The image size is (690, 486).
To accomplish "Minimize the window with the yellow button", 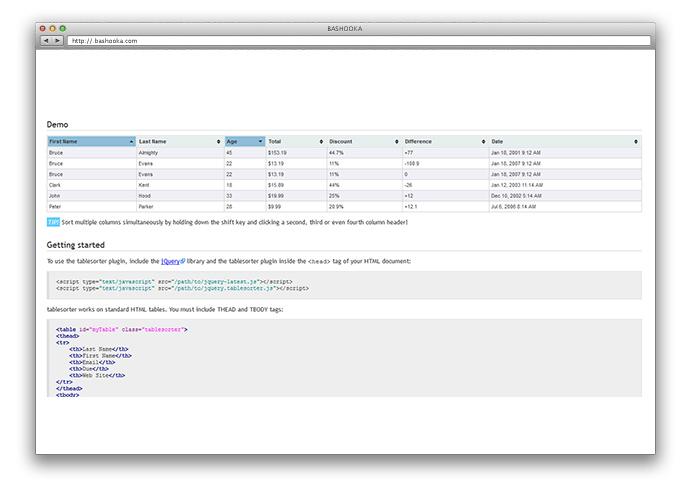I will pos(53,28).
